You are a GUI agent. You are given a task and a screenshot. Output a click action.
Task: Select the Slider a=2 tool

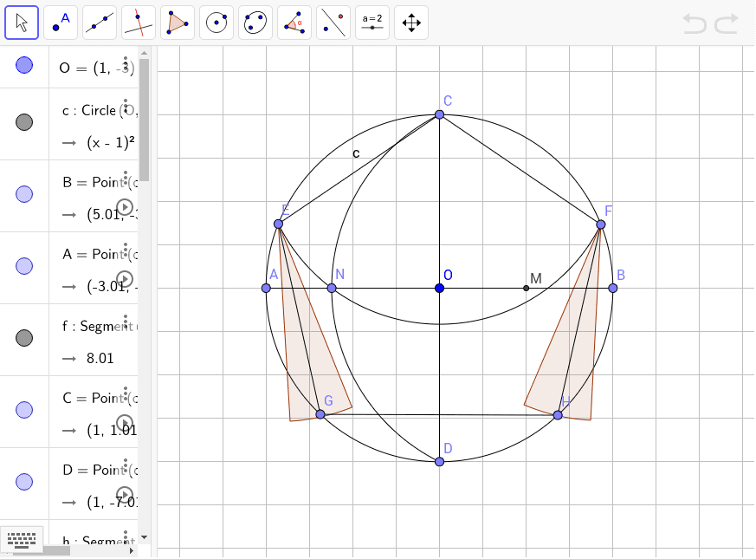[372, 23]
